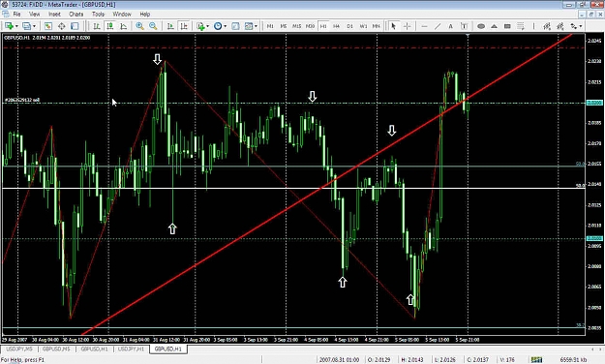Expand the Profiles dropdown arrow
The image size is (605, 364).
pyautogui.click(x=34, y=26)
